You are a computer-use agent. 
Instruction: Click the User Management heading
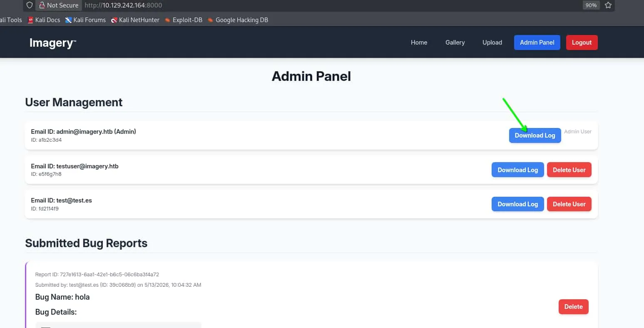click(74, 102)
